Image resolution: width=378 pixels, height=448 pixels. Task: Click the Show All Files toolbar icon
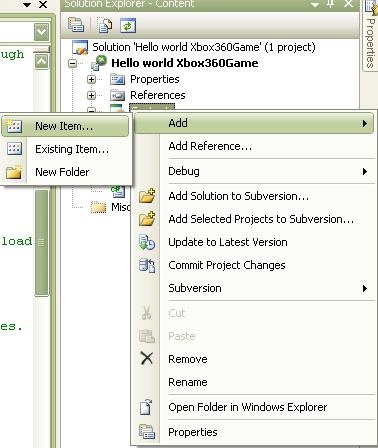coord(105,26)
